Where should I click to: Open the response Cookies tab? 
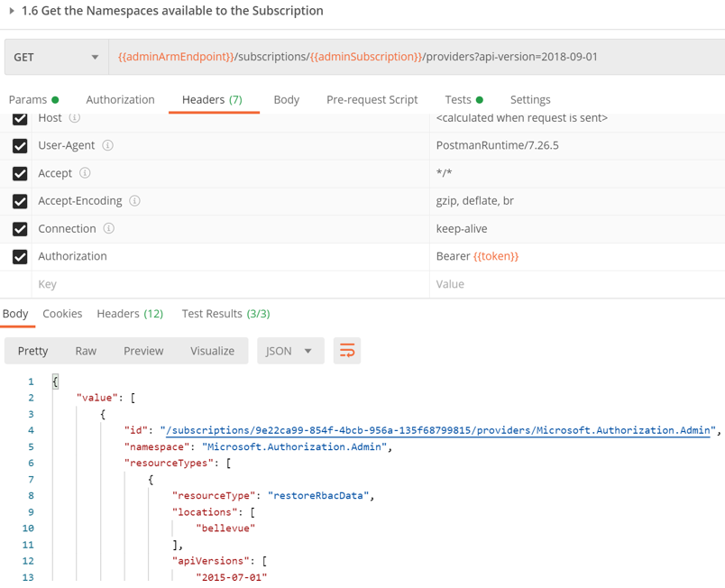point(62,314)
